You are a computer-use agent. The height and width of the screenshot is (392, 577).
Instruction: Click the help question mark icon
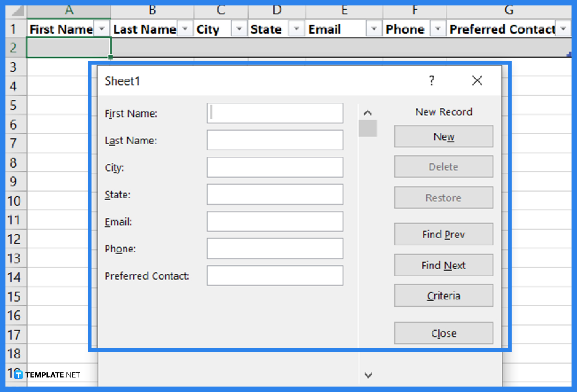431,80
